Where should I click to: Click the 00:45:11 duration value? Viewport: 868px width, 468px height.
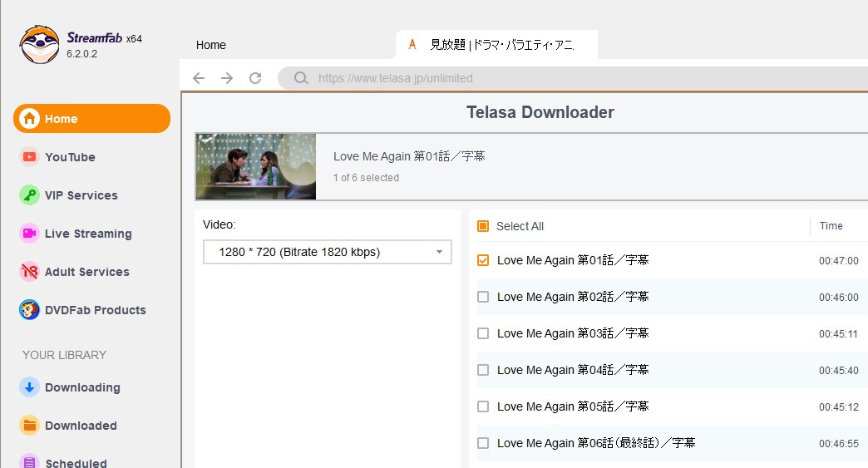click(839, 333)
